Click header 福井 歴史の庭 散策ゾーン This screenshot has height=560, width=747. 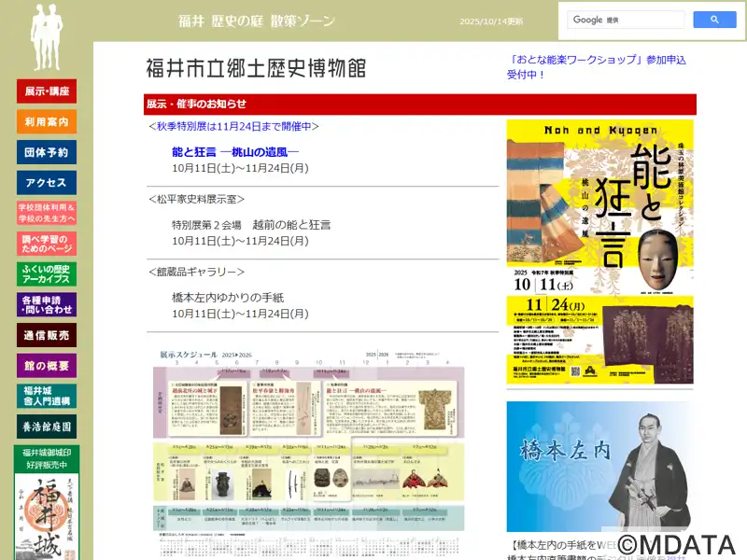point(256,21)
